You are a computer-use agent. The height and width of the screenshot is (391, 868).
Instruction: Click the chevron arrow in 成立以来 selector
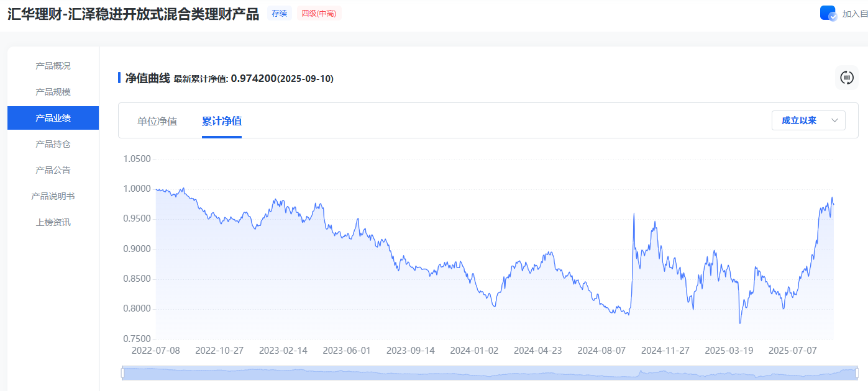(834, 120)
